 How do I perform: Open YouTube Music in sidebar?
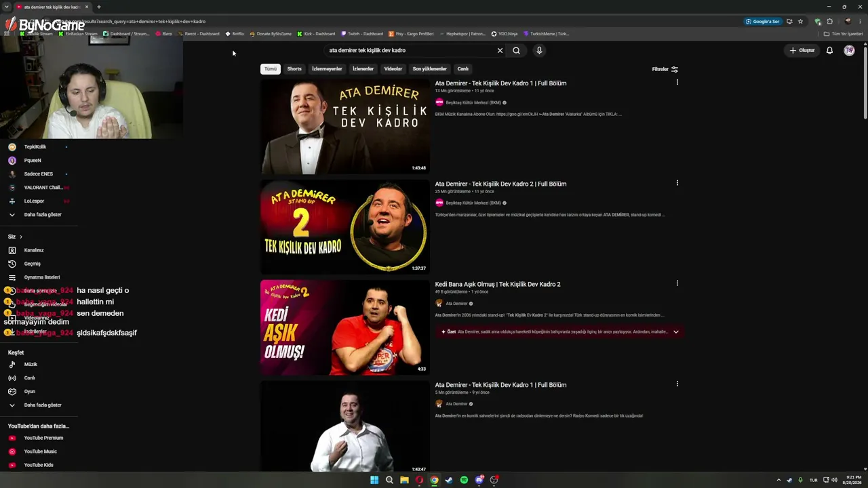tap(40, 451)
